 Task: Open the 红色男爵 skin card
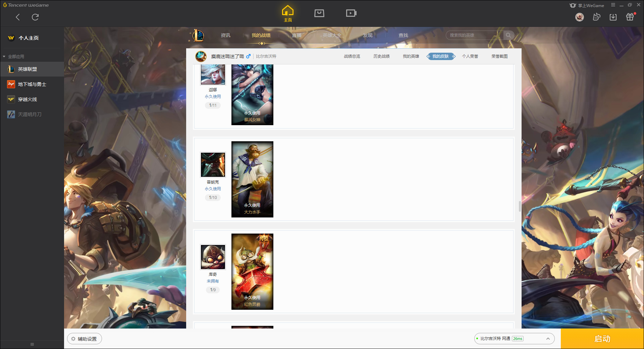pyautogui.click(x=252, y=271)
